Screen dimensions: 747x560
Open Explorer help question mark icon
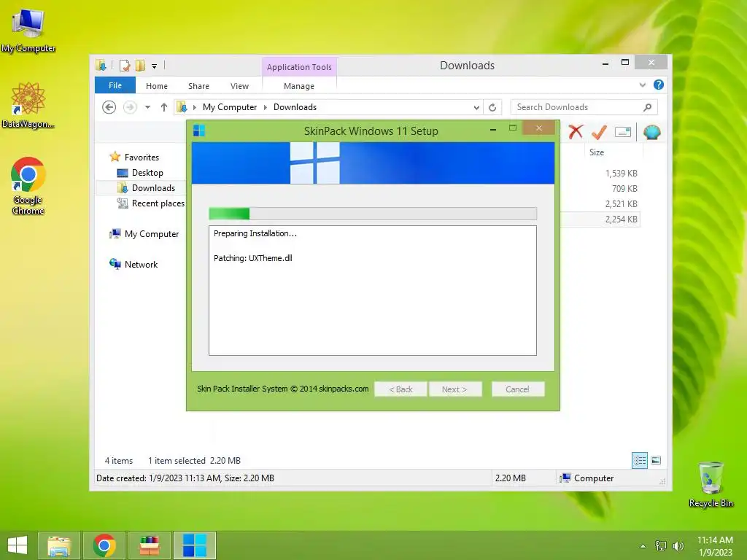click(659, 85)
